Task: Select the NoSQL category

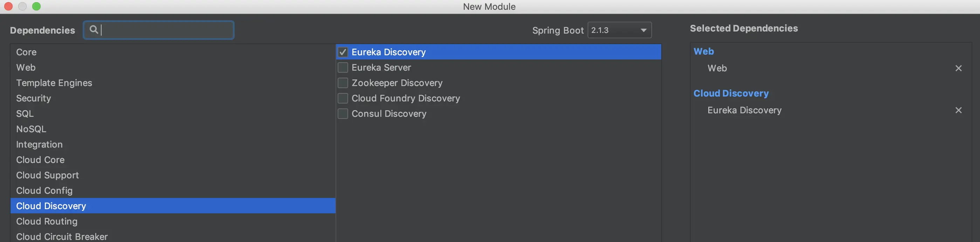Action: click(x=173, y=129)
